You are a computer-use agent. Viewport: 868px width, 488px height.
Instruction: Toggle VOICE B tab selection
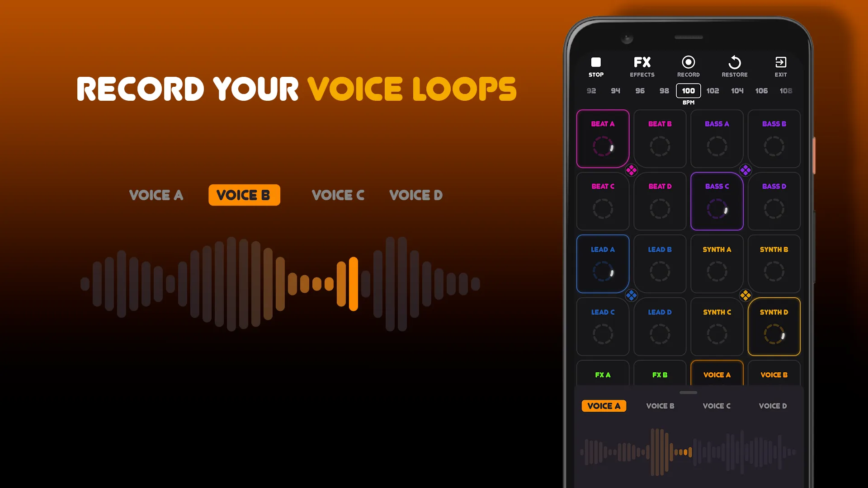[660, 406]
